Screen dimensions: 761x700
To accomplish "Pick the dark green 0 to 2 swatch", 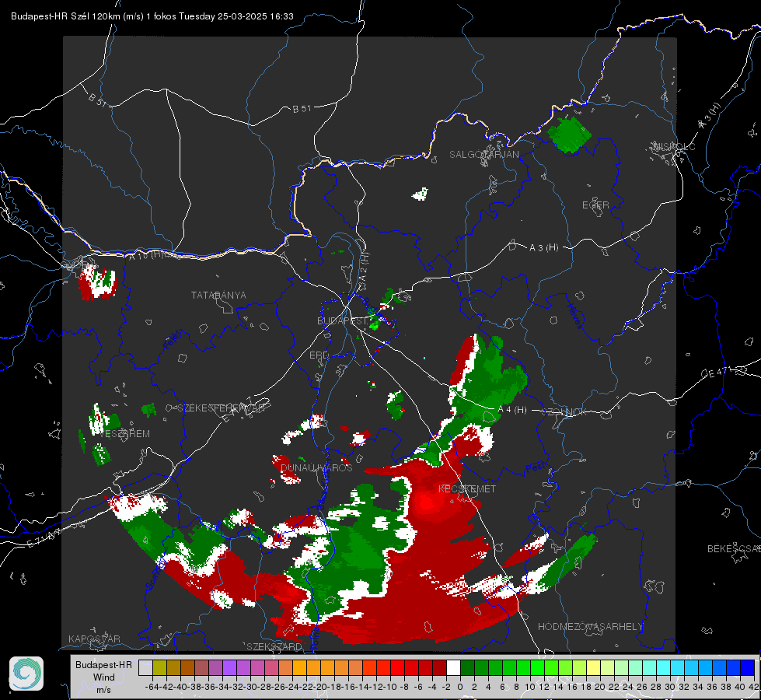I will pos(467,668).
